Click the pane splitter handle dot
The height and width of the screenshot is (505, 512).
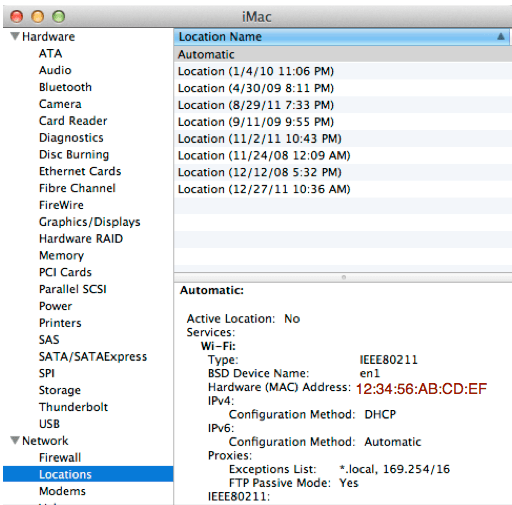pyautogui.click(x=344, y=277)
